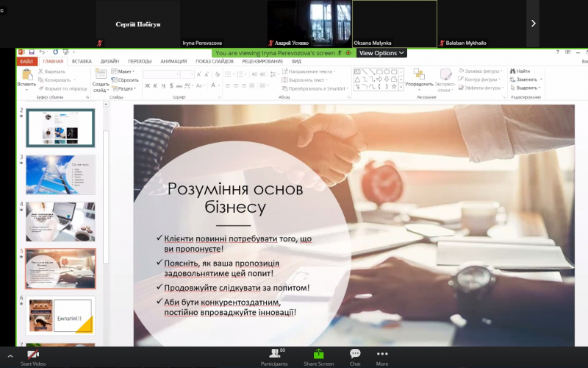
Task: Open the Раздел (Section) dropdown
Action: click(x=123, y=88)
